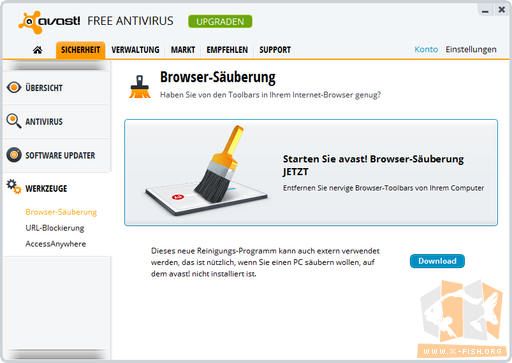This screenshot has width=512, height=363.
Task: Click the sidebar scroll-down bar
Action: click(x=56, y=354)
